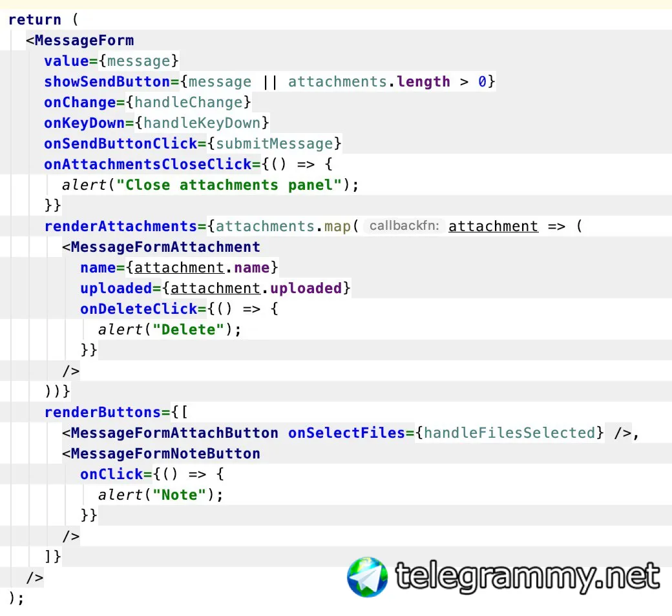Image resolution: width=672 pixels, height=616 pixels.
Task: Click the 'onSendButtonClick' attribute
Action: [121, 143]
